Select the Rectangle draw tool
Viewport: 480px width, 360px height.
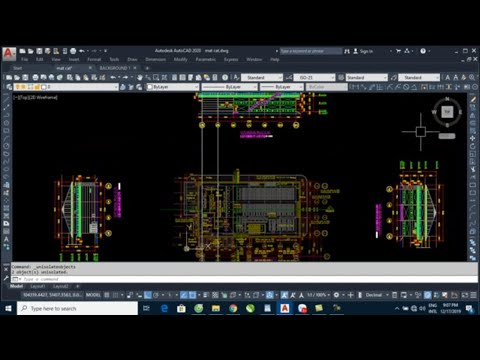point(6,130)
